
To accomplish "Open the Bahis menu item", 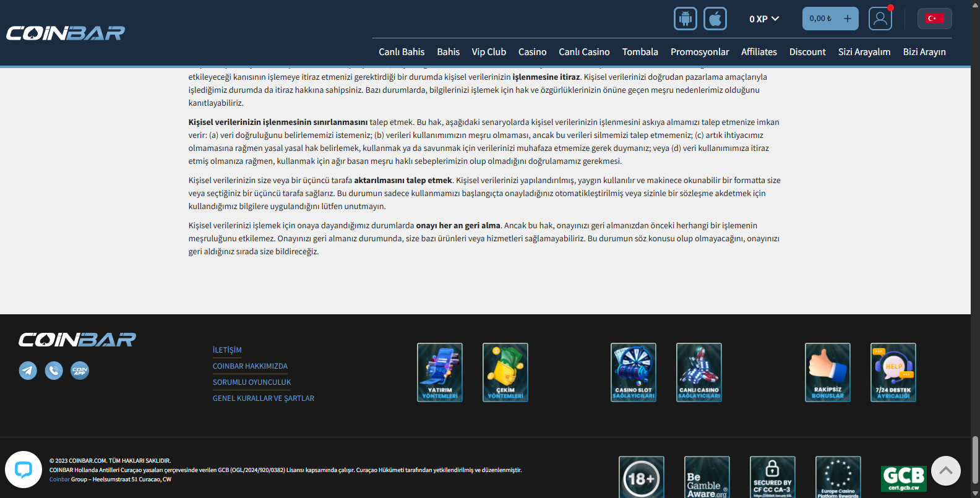I will point(449,52).
